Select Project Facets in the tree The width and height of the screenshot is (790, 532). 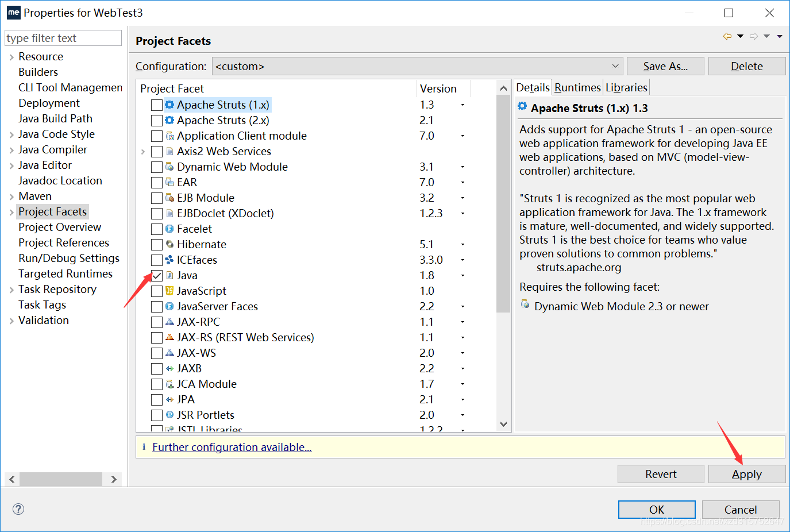(52, 211)
